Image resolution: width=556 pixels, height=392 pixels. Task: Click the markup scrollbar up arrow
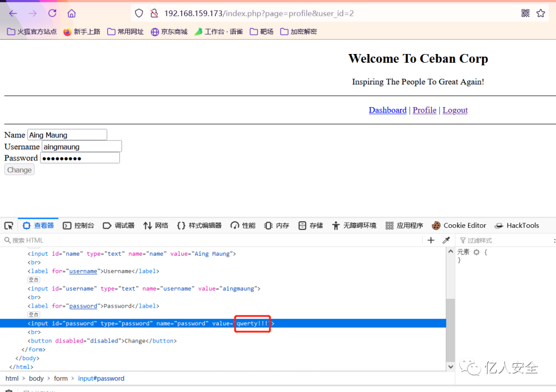tap(450, 252)
